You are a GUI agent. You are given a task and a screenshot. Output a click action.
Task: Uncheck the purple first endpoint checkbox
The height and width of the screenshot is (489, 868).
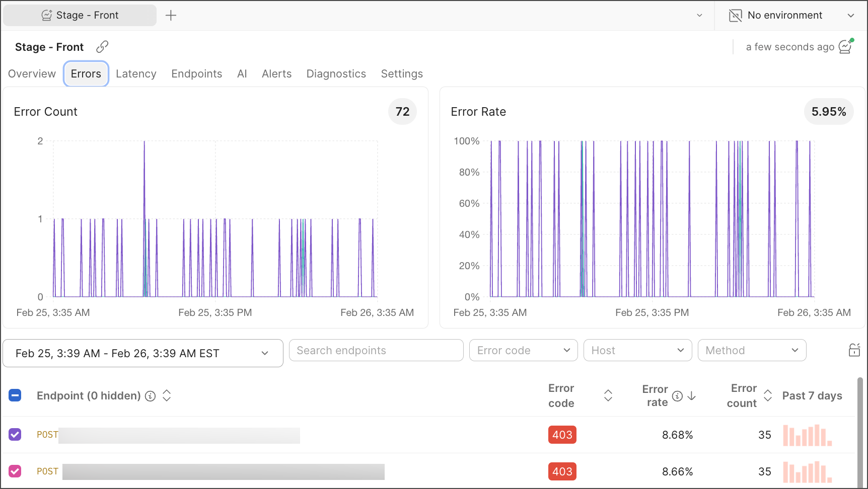(x=15, y=434)
